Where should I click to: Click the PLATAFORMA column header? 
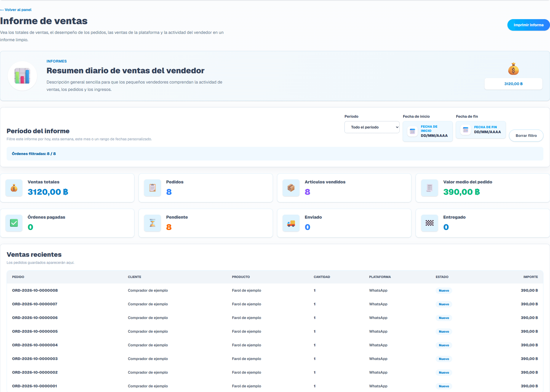click(380, 277)
